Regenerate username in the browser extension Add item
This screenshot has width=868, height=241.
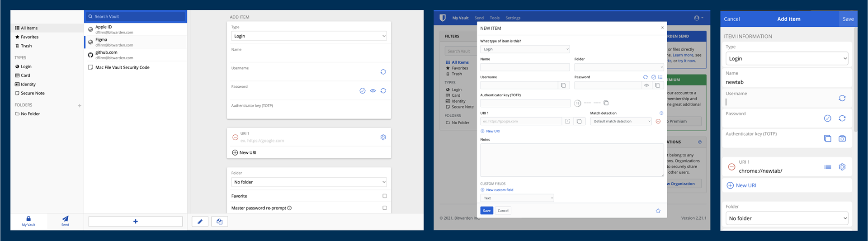pyautogui.click(x=842, y=98)
